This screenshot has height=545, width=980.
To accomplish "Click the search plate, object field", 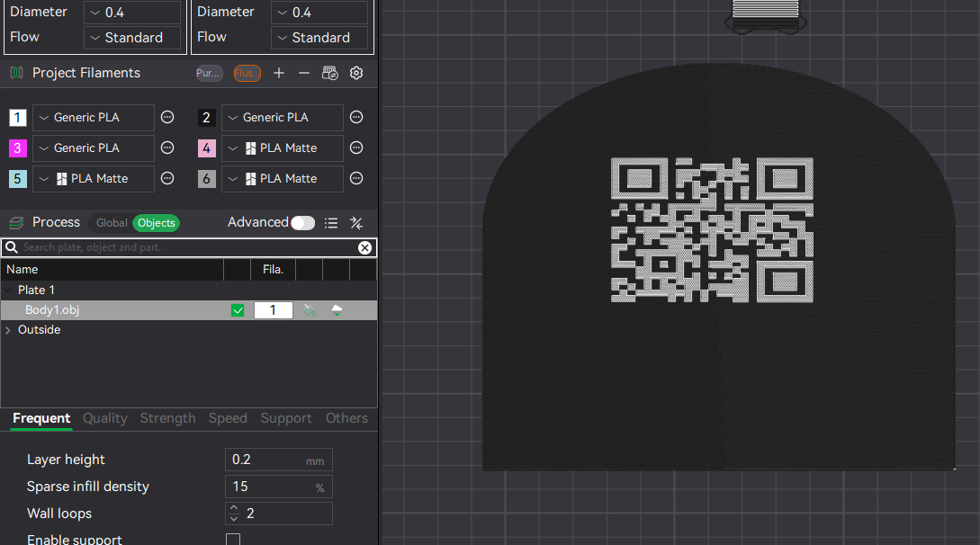I will (187, 248).
